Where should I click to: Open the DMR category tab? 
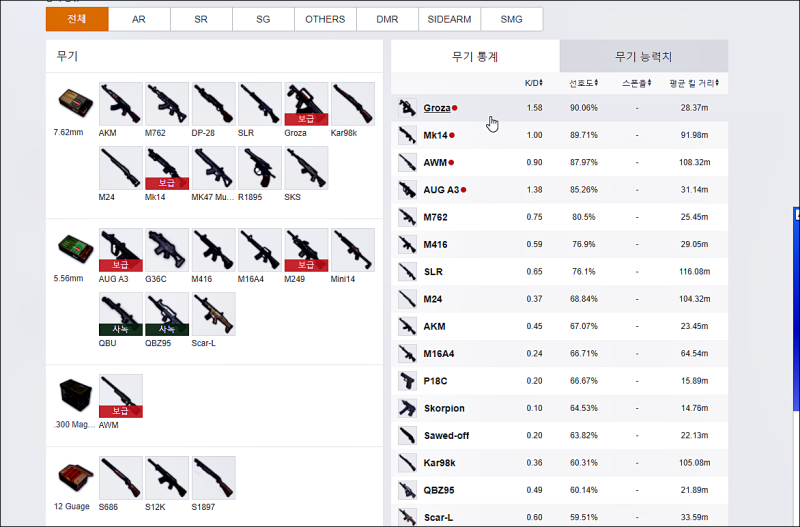387,19
